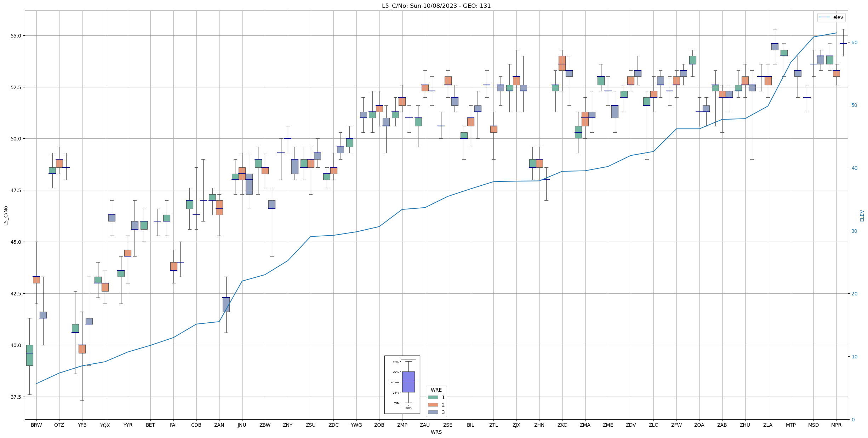Click the 47.5 left axis tick
The image size is (868, 438).
tap(16, 190)
